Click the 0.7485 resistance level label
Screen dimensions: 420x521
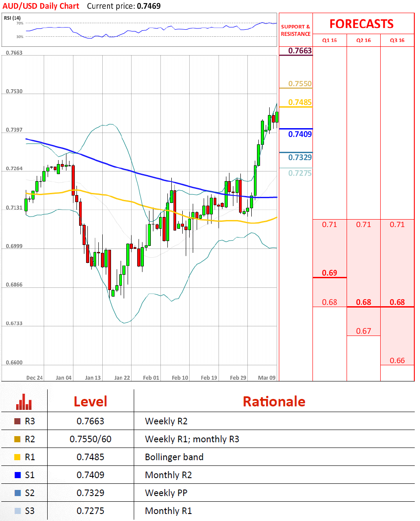(x=300, y=102)
